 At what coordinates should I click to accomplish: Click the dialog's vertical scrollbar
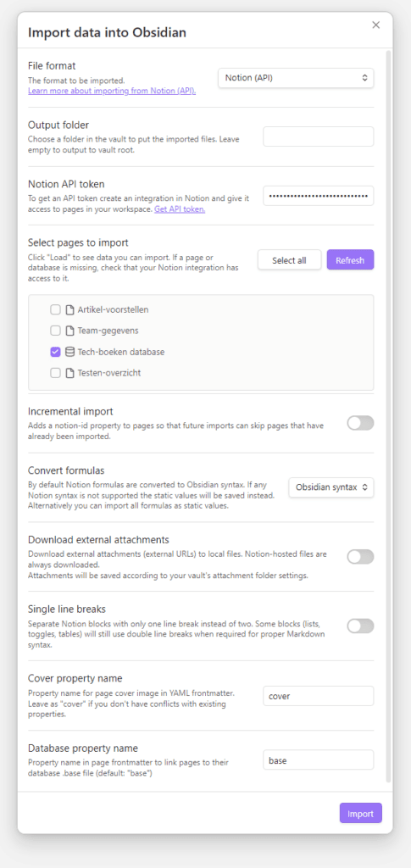click(388, 415)
